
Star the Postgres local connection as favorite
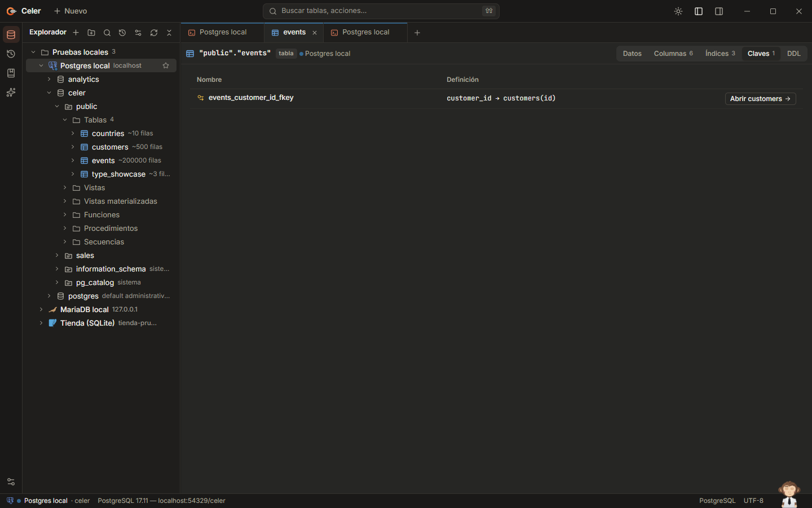(x=166, y=65)
